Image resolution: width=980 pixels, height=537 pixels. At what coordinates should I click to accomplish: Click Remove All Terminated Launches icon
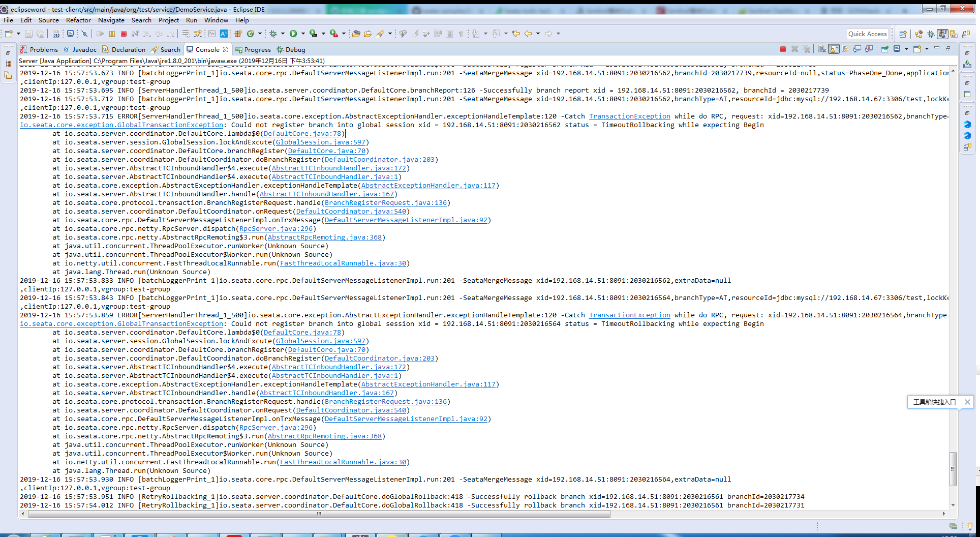click(x=807, y=49)
